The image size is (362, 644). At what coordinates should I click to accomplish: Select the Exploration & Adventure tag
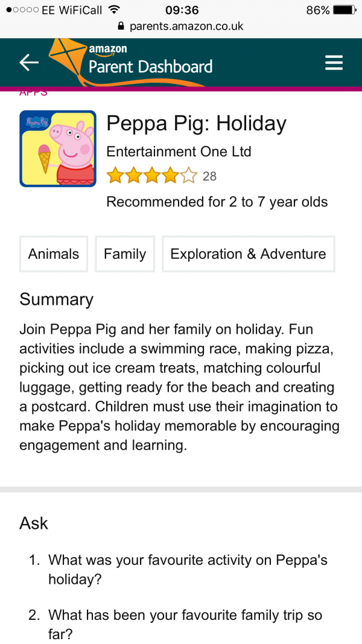click(x=248, y=254)
